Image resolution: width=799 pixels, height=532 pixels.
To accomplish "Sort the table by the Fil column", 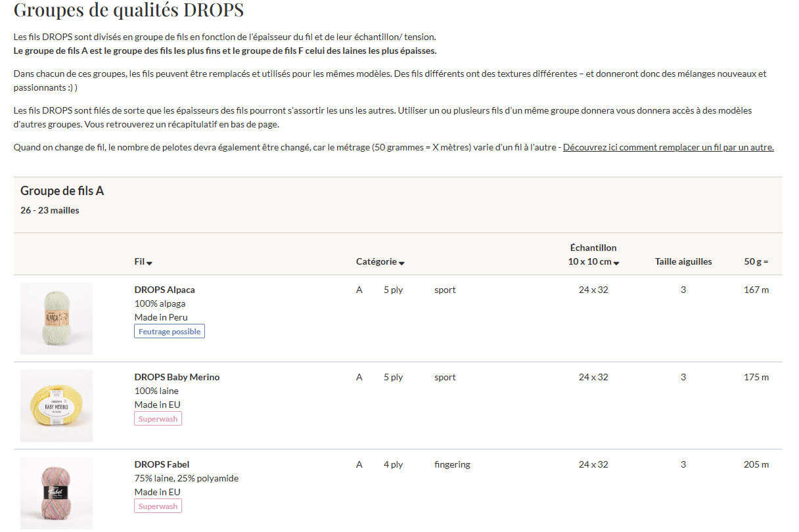I will tap(143, 261).
